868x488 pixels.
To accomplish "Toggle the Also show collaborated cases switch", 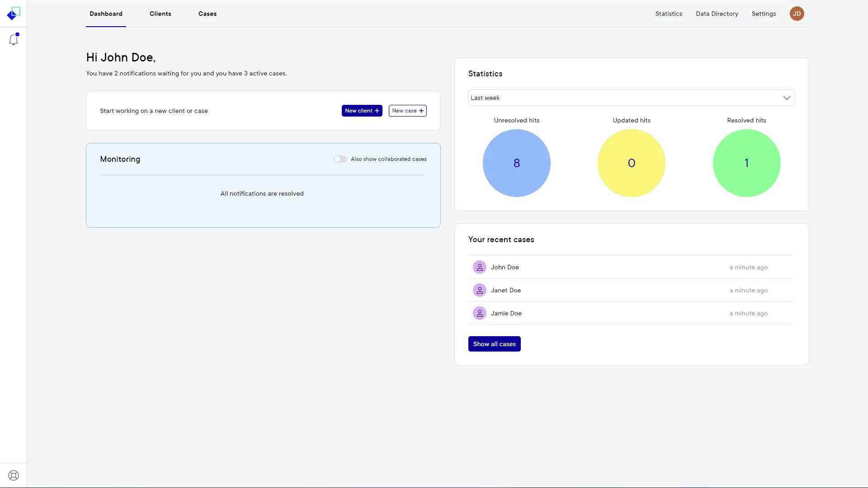I will [x=340, y=159].
